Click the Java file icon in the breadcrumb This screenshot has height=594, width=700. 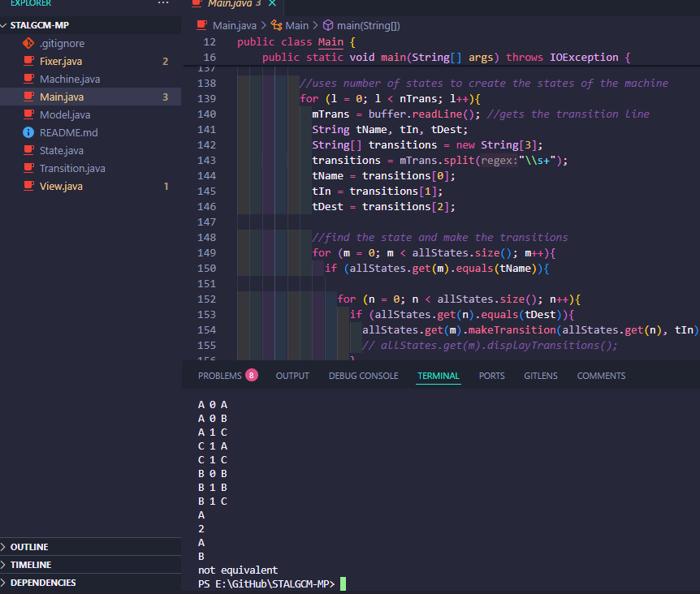click(x=201, y=25)
